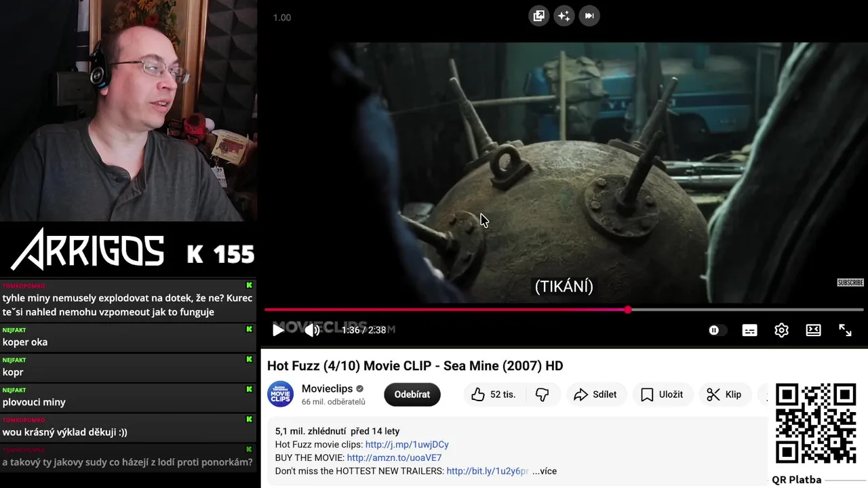Share the video via Sdílet button
Screen dimensions: 868x488
595,394
